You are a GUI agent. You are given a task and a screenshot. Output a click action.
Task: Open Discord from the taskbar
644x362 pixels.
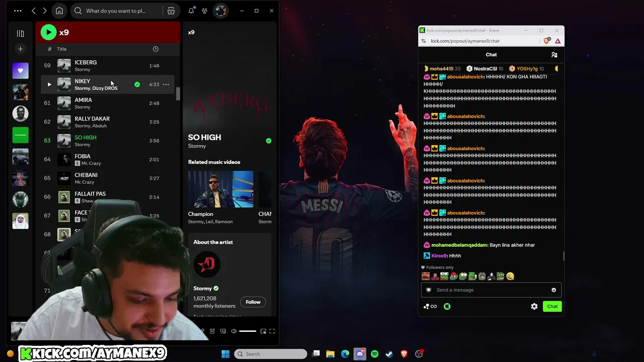click(x=360, y=354)
